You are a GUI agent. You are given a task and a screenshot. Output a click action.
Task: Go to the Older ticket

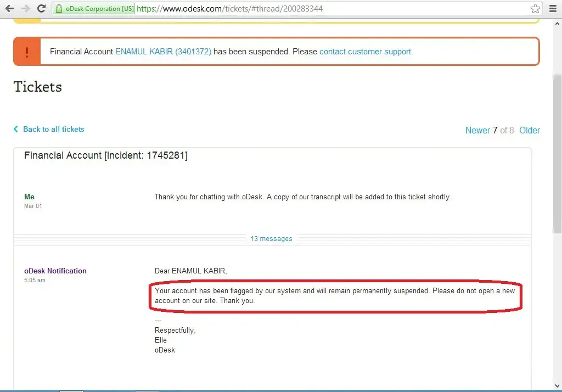pos(530,130)
